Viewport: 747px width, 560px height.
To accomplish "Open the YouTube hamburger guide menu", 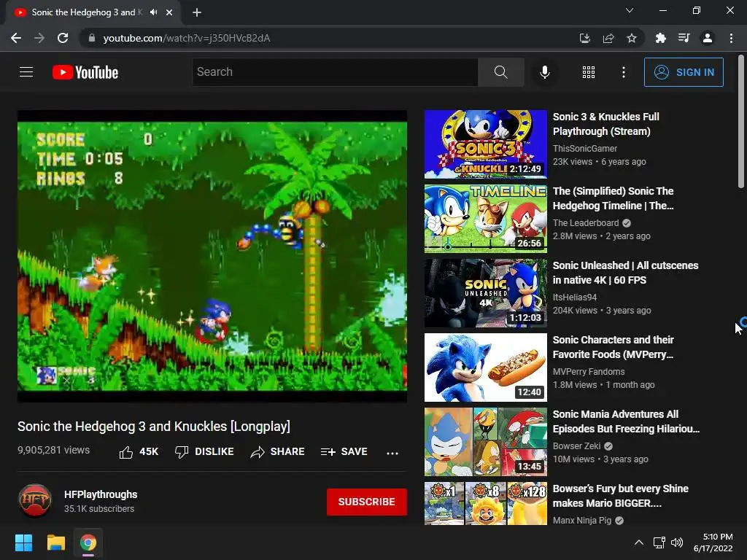I will (x=26, y=72).
